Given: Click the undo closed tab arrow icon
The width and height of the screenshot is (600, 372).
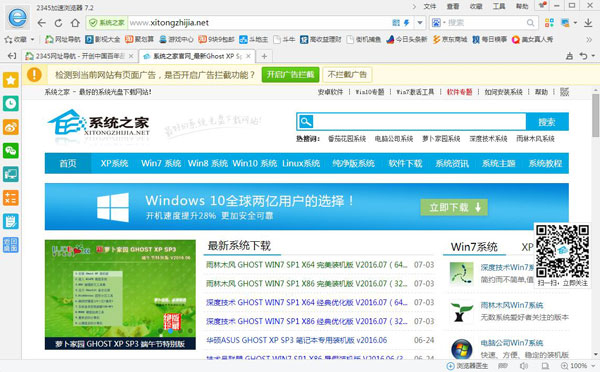Looking at the screenshot, I should pos(583,56).
